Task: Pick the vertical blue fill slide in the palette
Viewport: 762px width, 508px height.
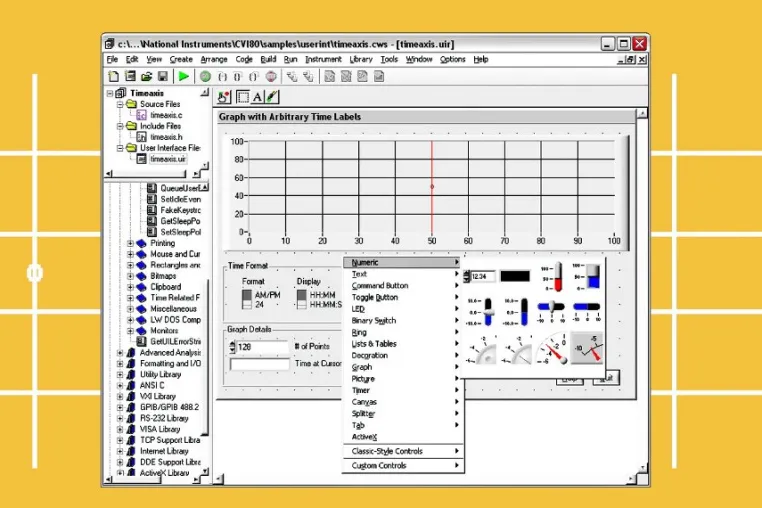Action: click(x=518, y=312)
